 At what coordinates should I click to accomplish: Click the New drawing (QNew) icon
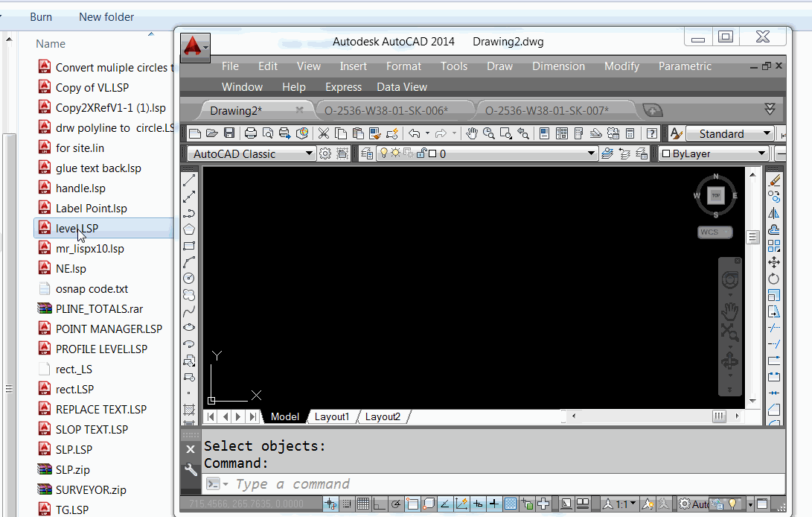pos(195,133)
